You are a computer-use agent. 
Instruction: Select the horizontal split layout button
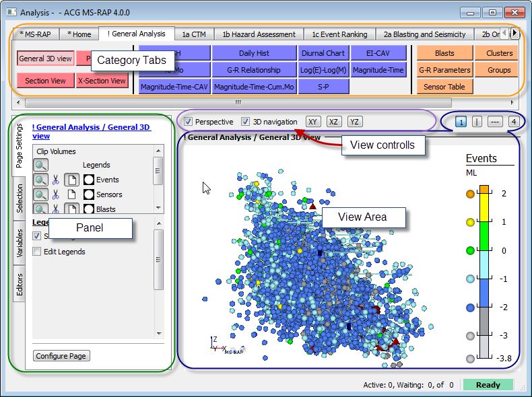point(495,121)
